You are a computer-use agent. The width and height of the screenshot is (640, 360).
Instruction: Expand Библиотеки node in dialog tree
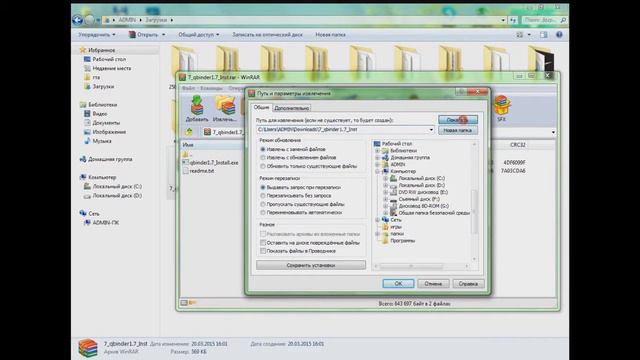click(x=378, y=151)
